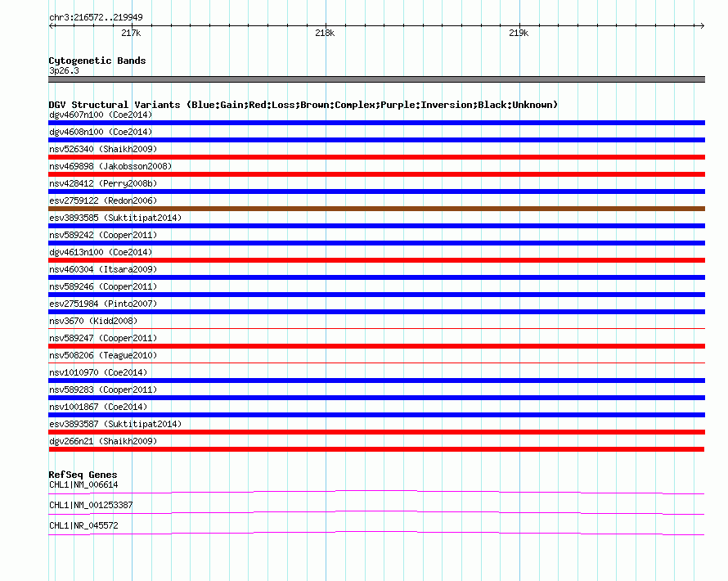
Task: Click the blue gain bar under nsv589246
Action: click(376, 295)
